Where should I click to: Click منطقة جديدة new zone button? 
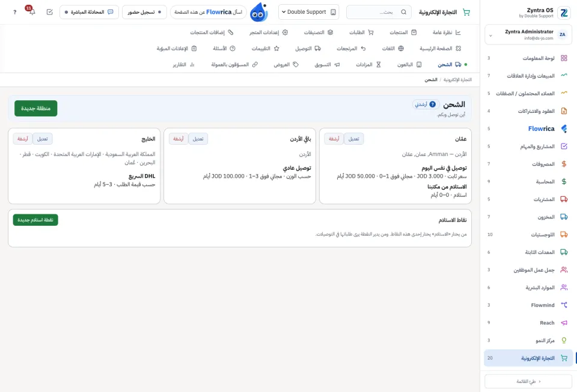pos(35,109)
